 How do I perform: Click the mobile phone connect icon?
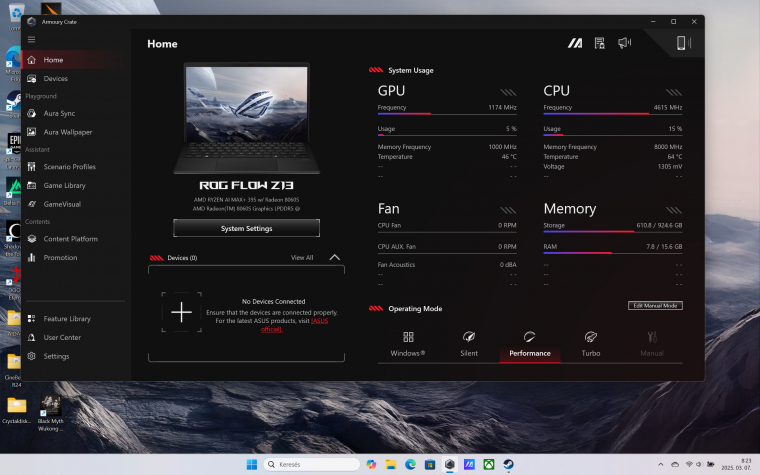[x=683, y=43]
